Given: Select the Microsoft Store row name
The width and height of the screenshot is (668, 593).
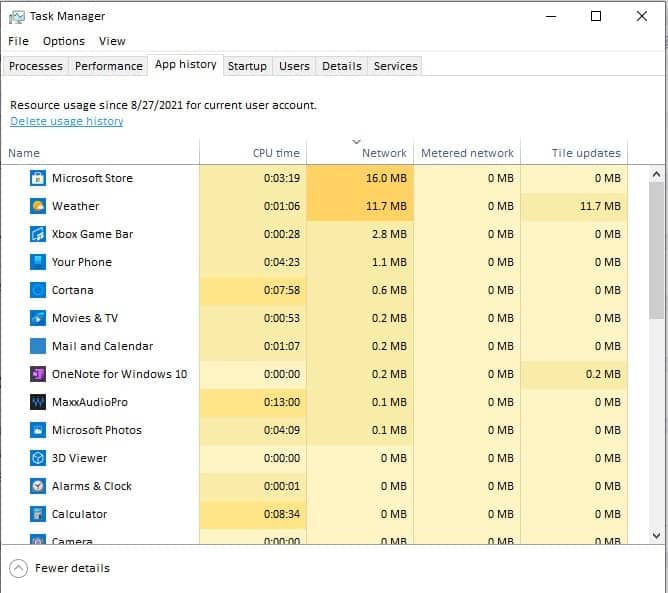Looking at the screenshot, I should tap(92, 178).
